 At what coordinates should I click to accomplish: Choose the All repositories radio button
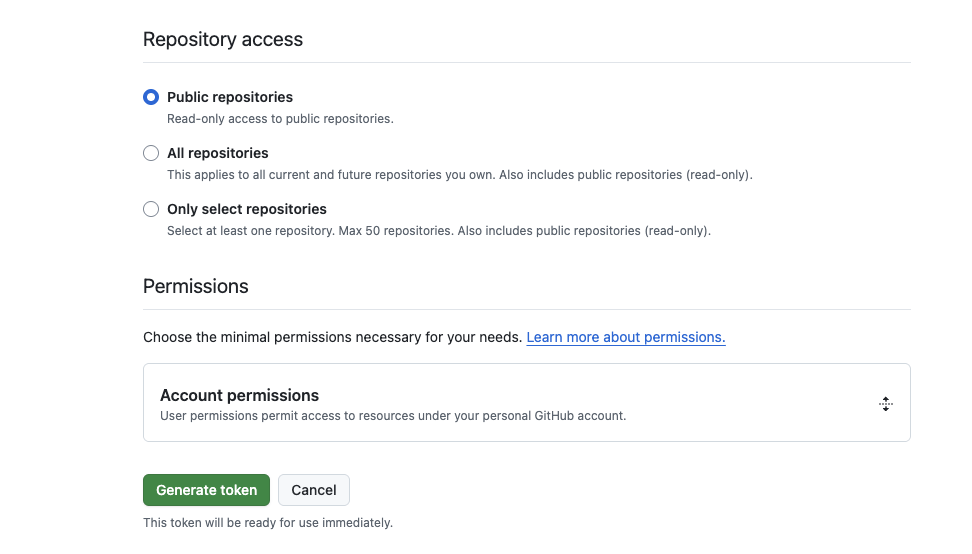pyautogui.click(x=151, y=153)
